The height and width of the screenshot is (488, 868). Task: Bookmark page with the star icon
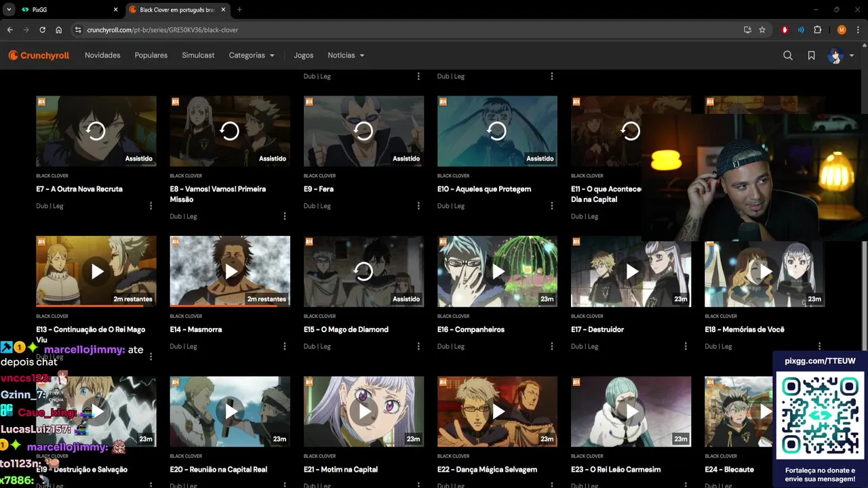tap(762, 30)
